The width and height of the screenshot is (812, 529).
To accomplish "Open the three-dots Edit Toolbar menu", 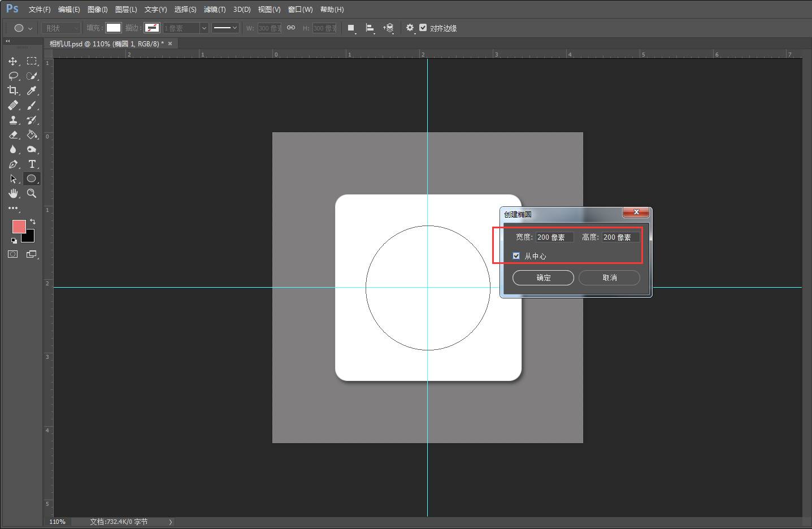I will [x=13, y=208].
